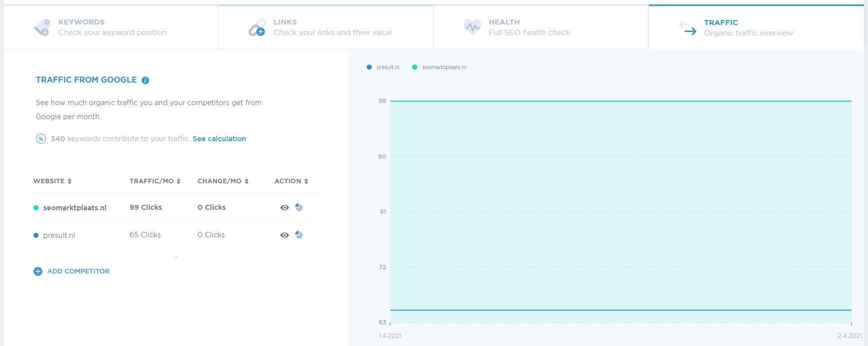Viewport: 868px width, 346px height.
Task: Click the 1.4.2021 date label on chart
Action: (x=390, y=335)
